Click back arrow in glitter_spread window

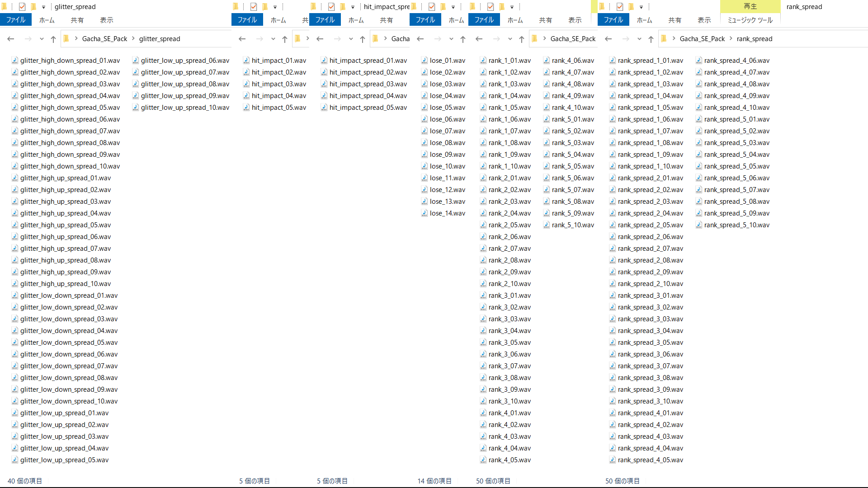tap(11, 39)
